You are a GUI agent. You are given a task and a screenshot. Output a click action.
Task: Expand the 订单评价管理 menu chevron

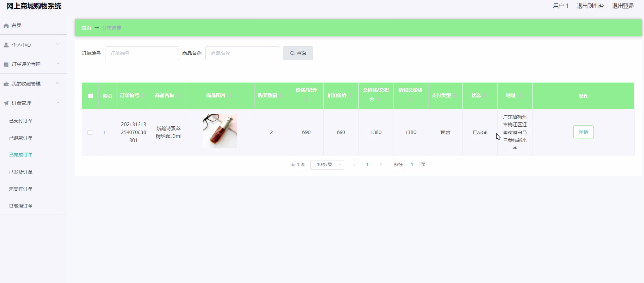[58, 64]
